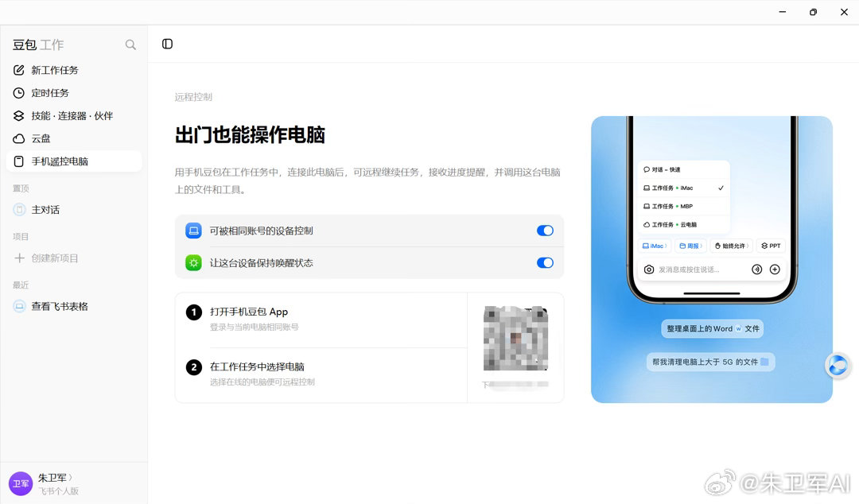Click the iMac chip in phone preview
The width and height of the screenshot is (859, 504).
click(x=655, y=246)
